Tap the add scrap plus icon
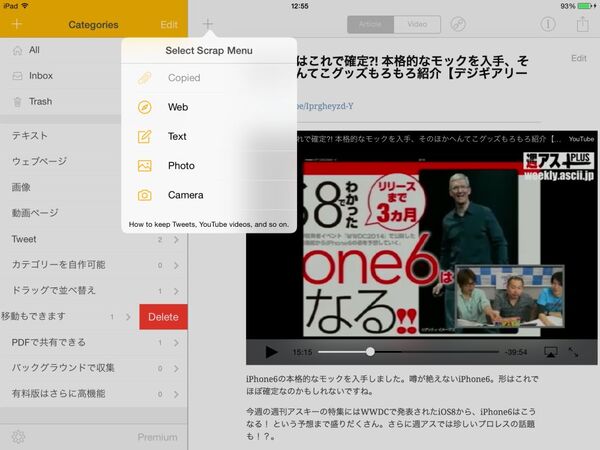This screenshot has width=600, height=450. pyautogui.click(x=208, y=24)
